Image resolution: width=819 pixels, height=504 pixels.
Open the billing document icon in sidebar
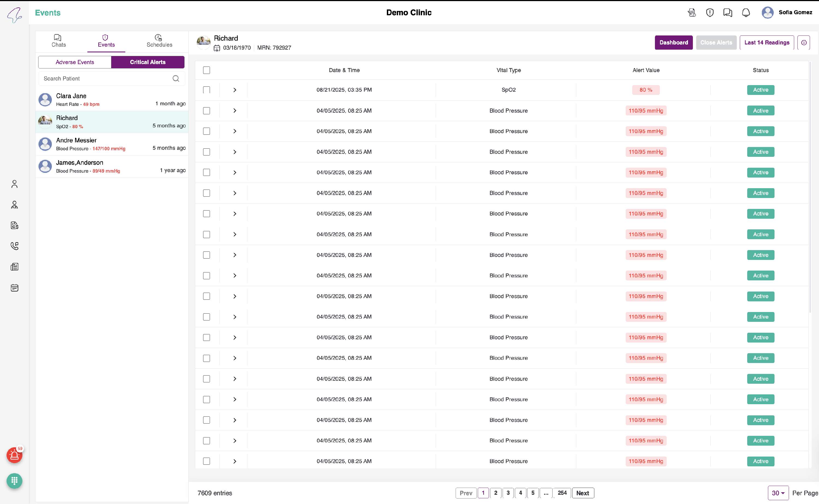[x=14, y=225]
